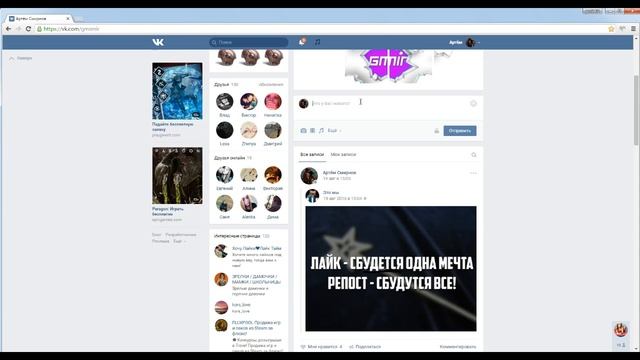Open the Paragon advertisement thumbnail
640x360 pixels.
click(177, 176)
